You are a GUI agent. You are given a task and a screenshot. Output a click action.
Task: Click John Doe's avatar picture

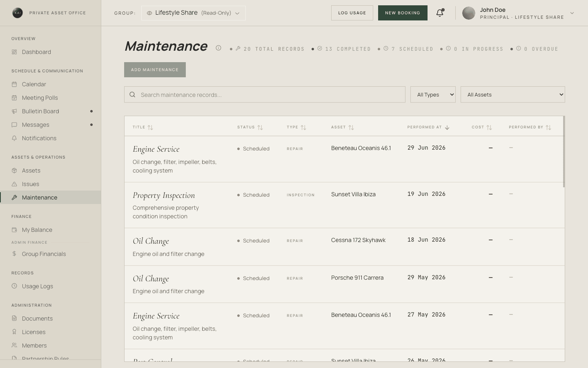click(469, 13)
